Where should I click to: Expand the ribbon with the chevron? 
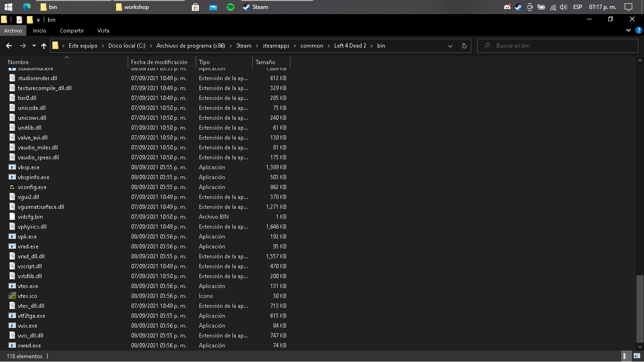point(628,30)
